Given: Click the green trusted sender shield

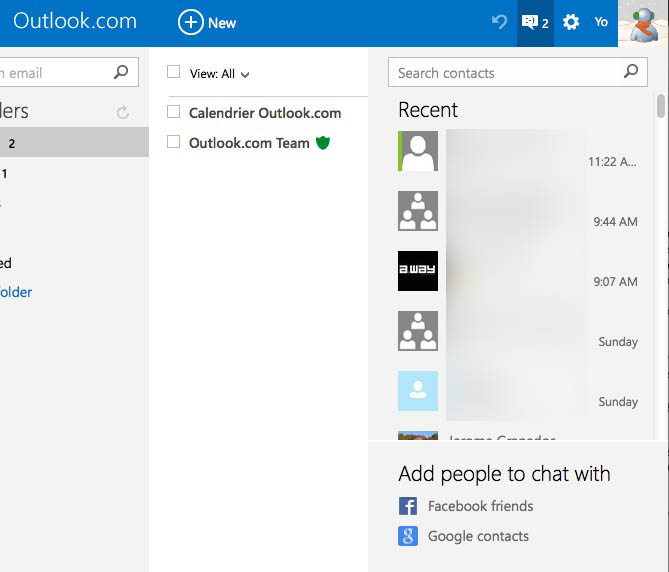Looking at the screenshot, I should [x=322, y=143].
